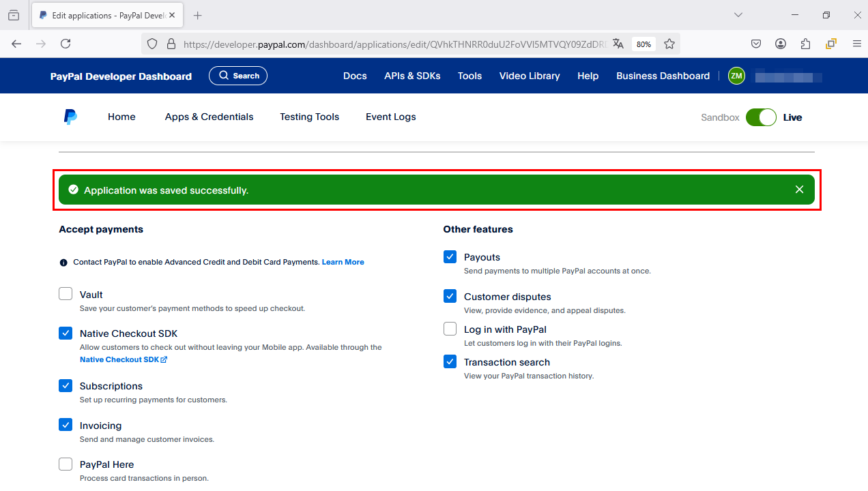Open the Native Checkout SDK link

click(x=124, y=359)
